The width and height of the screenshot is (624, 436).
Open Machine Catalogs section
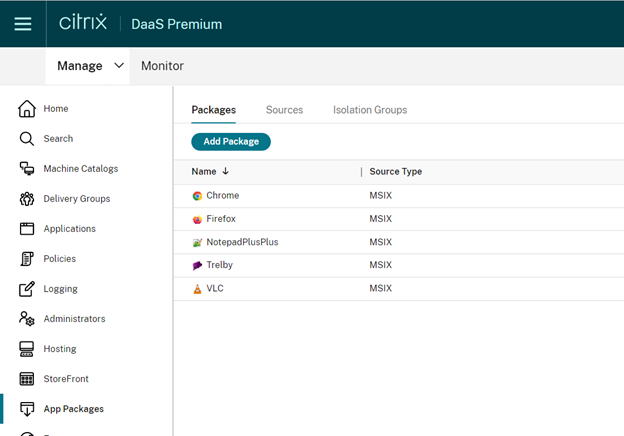click(x=81, y=169)
